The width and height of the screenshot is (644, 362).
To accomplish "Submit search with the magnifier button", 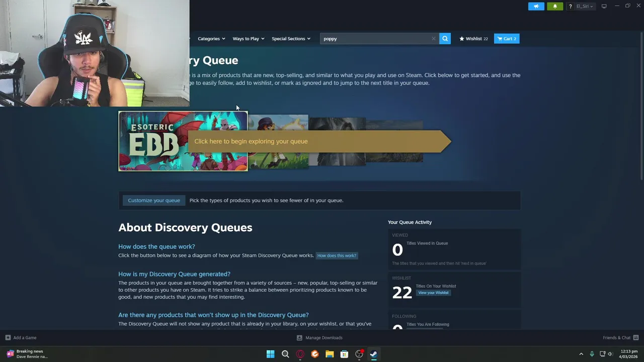I will tap(445, 39).
